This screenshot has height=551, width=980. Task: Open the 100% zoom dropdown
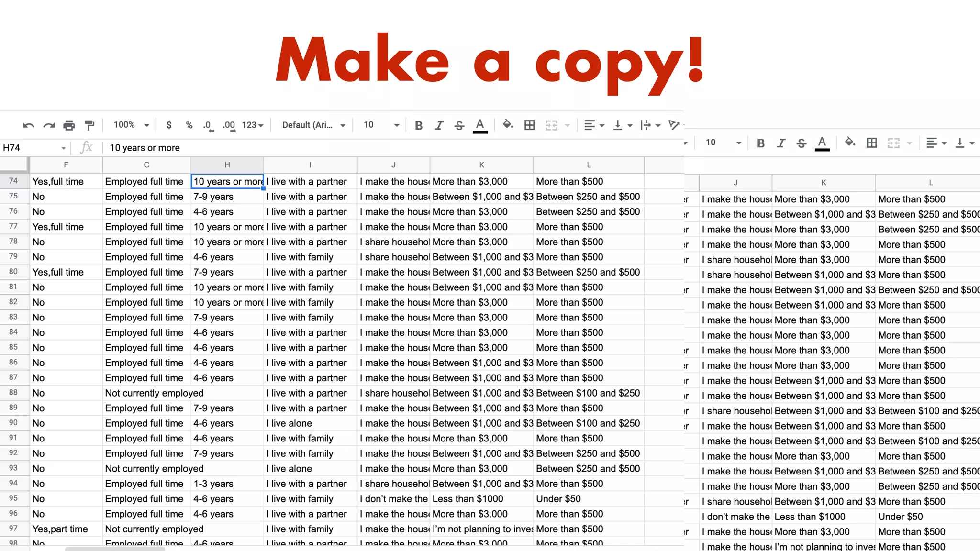132,125
